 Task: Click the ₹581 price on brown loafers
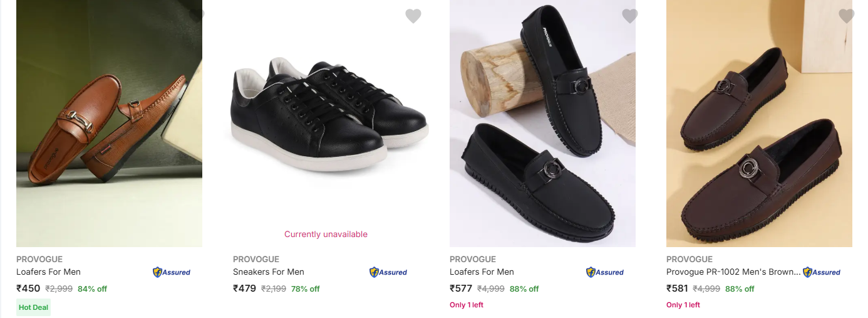click(x=677, y=289)
